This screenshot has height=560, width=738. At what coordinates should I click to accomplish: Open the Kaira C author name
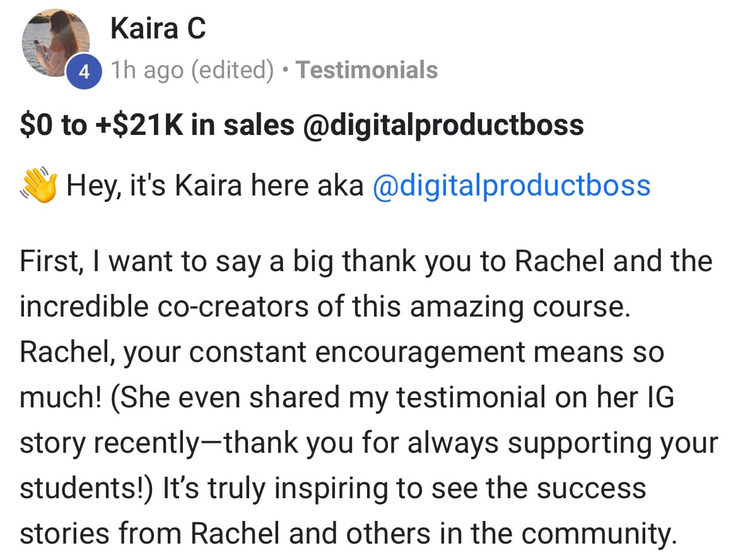(158, 28)
